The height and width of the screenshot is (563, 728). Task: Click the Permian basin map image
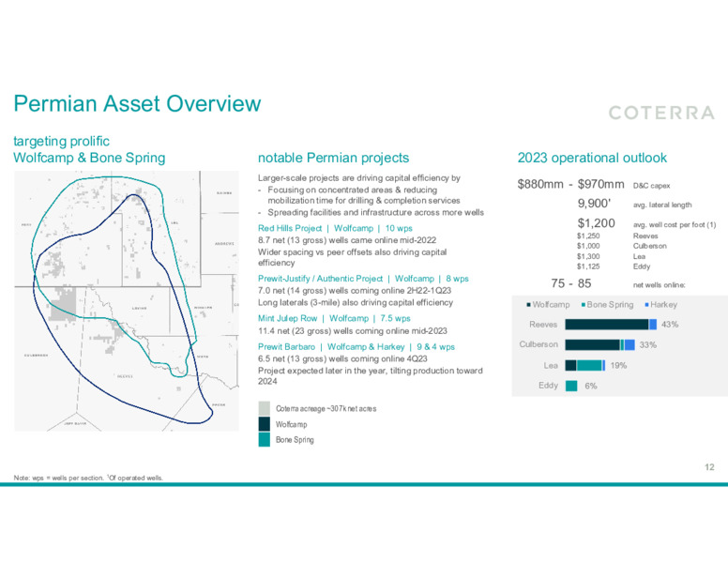click(127, 301)
